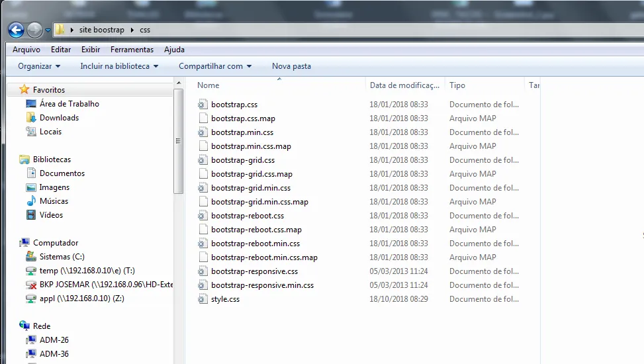Sort by 'Data de modificaç...' column header
The width and height of the screenshot is (644, 364).
(404, 85)
